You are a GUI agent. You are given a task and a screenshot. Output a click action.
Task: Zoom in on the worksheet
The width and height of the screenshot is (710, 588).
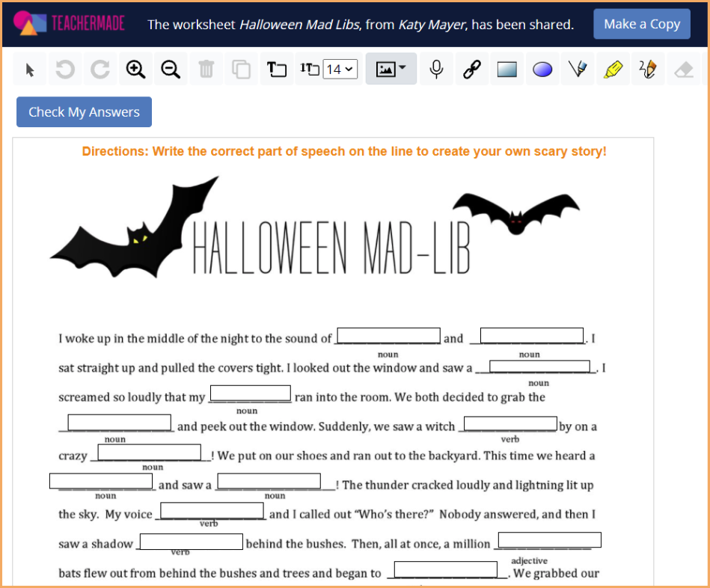(135, 69)
